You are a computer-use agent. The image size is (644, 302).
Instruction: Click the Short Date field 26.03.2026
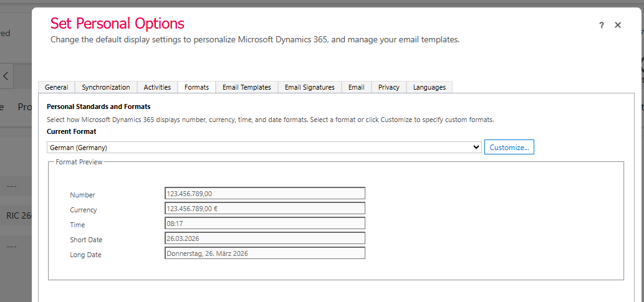[x=265, y=238]
